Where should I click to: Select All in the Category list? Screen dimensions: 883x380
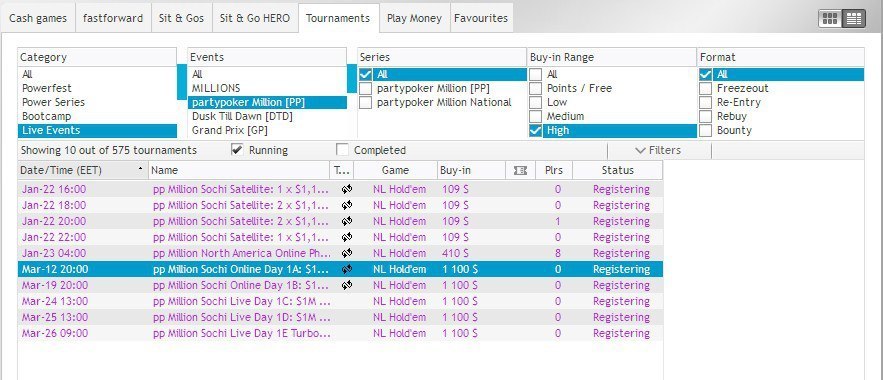tap(97, 74)
